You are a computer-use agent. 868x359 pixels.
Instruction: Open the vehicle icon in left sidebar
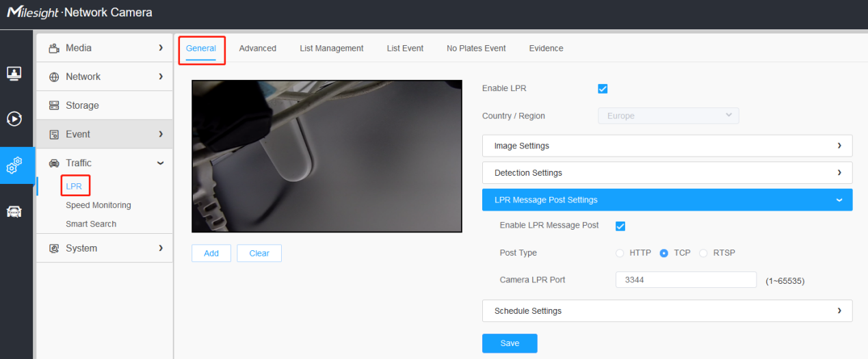pos(14,211)
